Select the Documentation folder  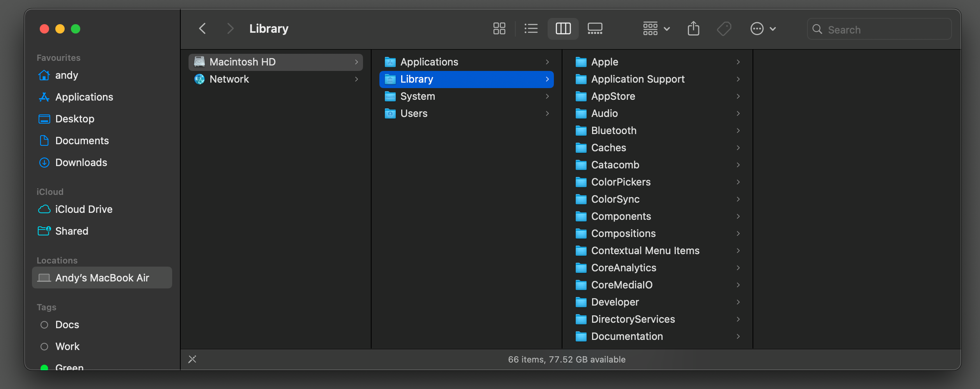[657, 336]
